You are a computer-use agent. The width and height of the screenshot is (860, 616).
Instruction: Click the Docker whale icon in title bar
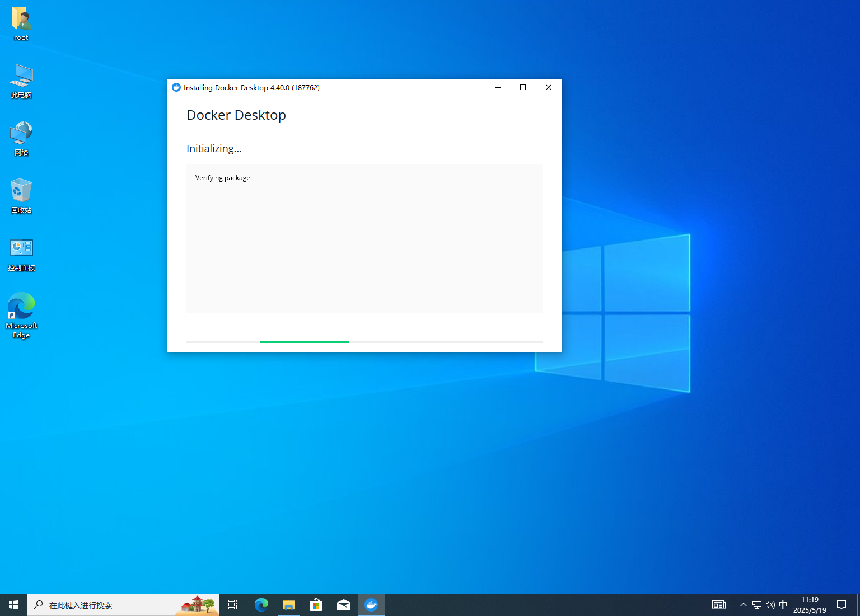pyautogui.click(x=176, y=87)
